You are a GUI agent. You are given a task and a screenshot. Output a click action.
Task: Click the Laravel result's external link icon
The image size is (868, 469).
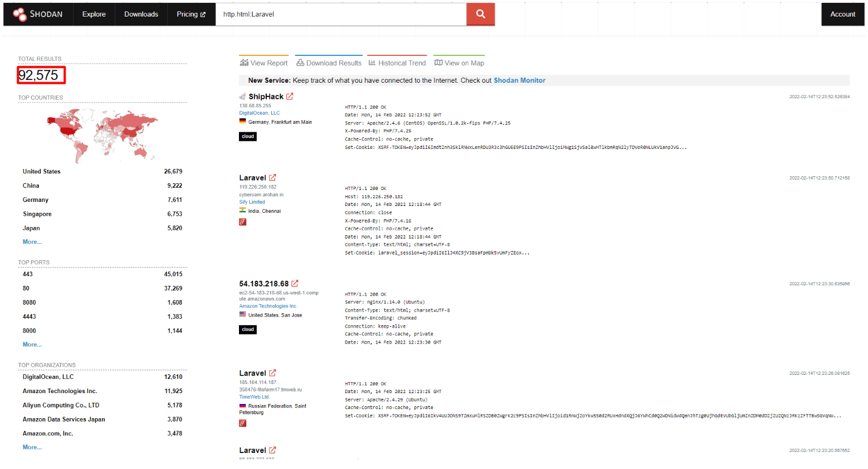273,177
